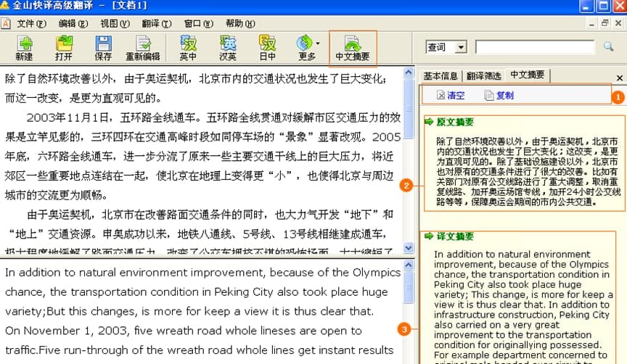The width and height of the screenshot is (627, 364).
Task: Switch to the 翻译筛选 tab
Action: 484,75
